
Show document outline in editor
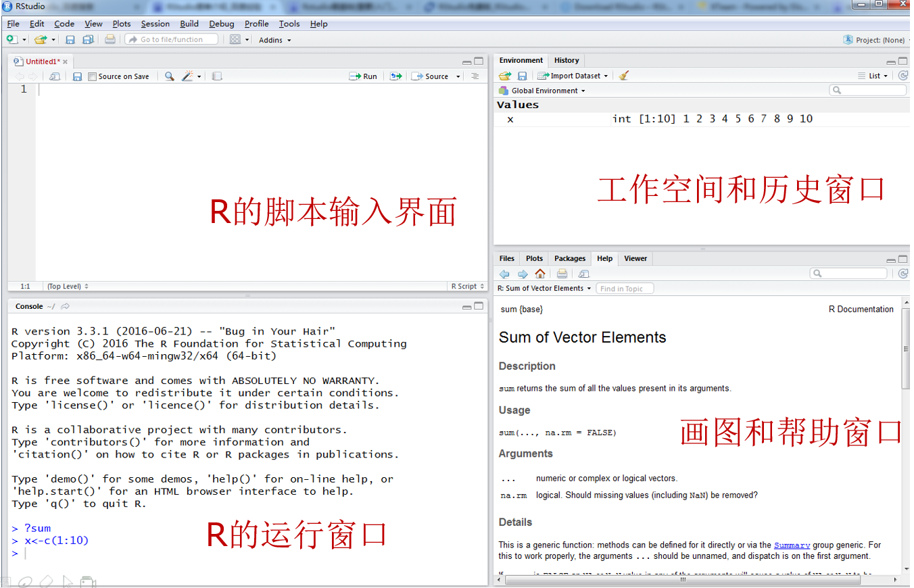pos(475,76)
